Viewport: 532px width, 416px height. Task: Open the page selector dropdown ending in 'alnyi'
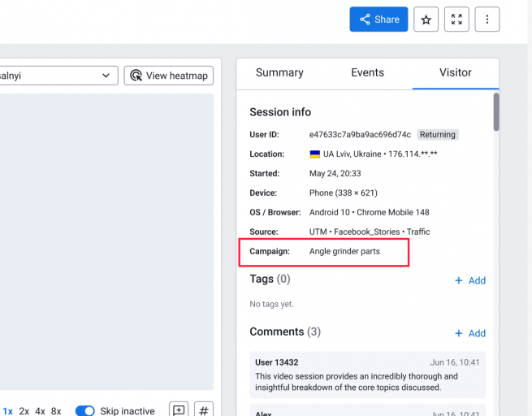(58, 76)
